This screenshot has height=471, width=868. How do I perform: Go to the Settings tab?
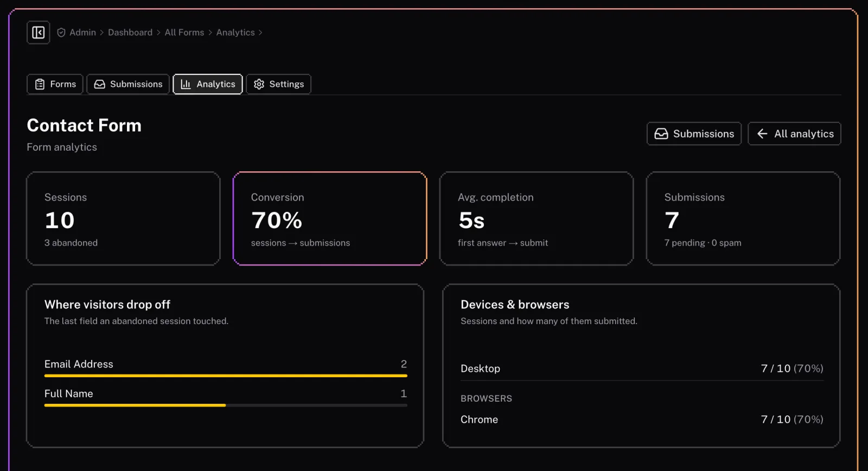279,84
